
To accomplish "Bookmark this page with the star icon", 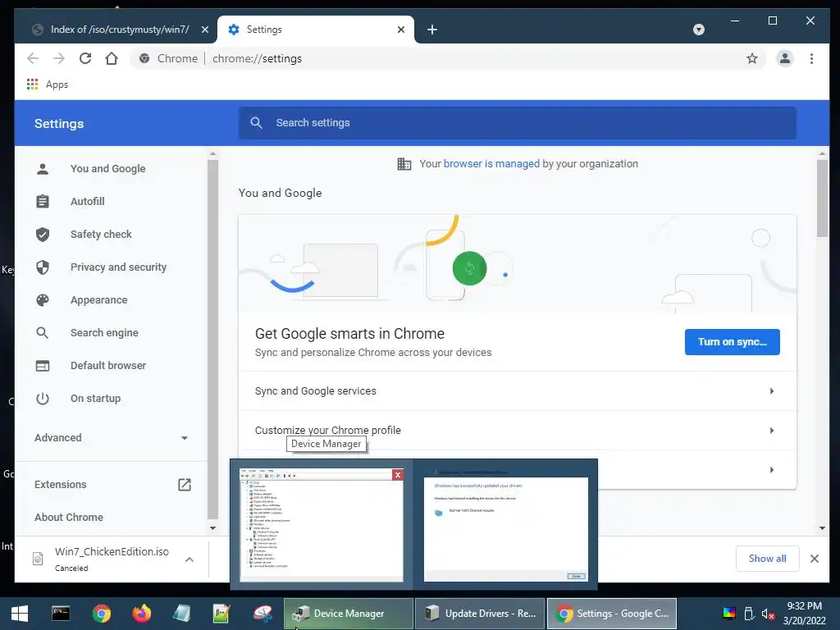I will [752, 58].
